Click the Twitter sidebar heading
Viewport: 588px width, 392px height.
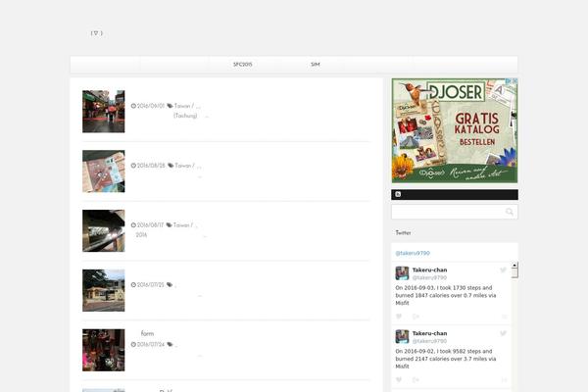(x=403, y=233)
